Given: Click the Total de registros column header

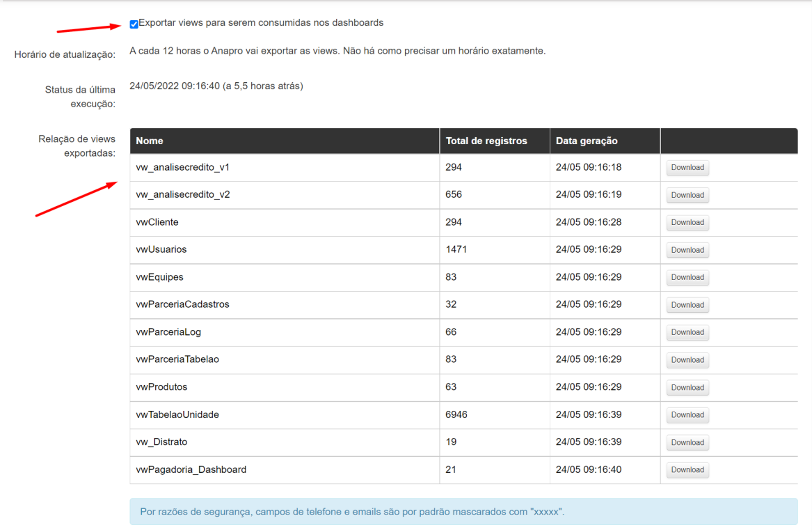Looking at the screenshot, I should pos(486,141).
